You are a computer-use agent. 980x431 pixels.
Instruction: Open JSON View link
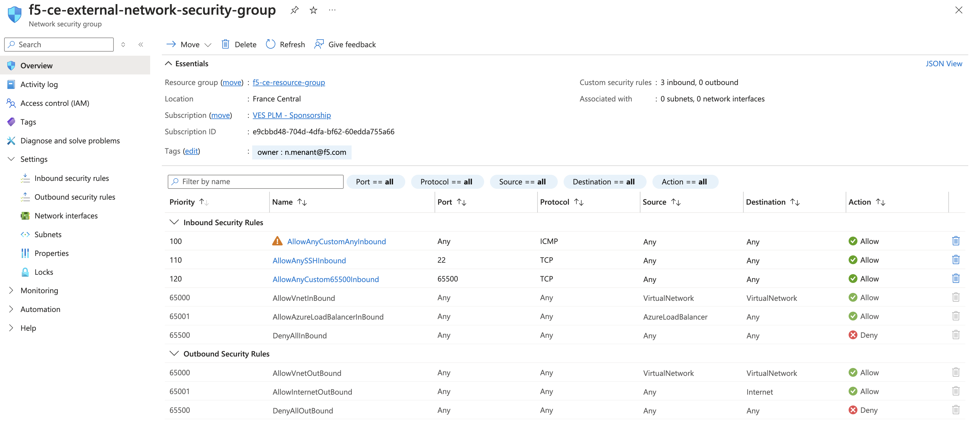943,64
